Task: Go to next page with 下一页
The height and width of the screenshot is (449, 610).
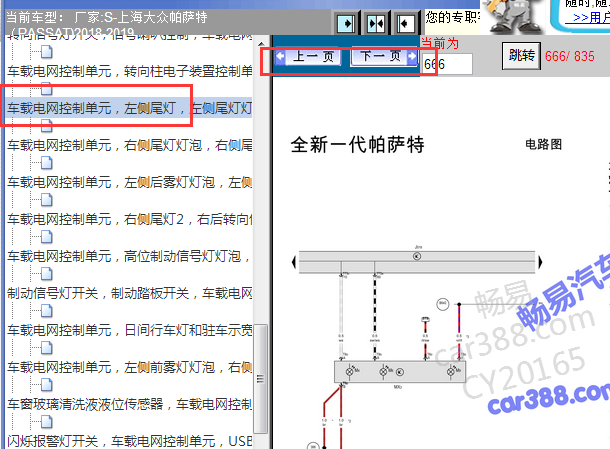Action: [x=384, y=57]
